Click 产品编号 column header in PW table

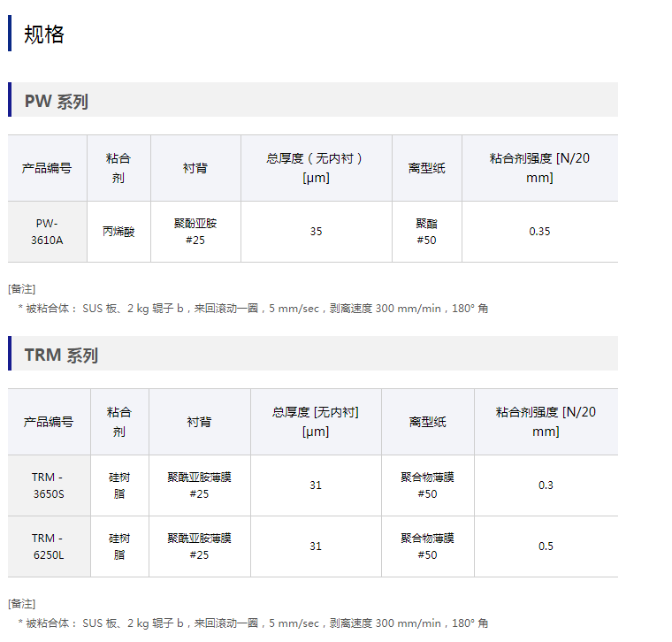[47, 168]
